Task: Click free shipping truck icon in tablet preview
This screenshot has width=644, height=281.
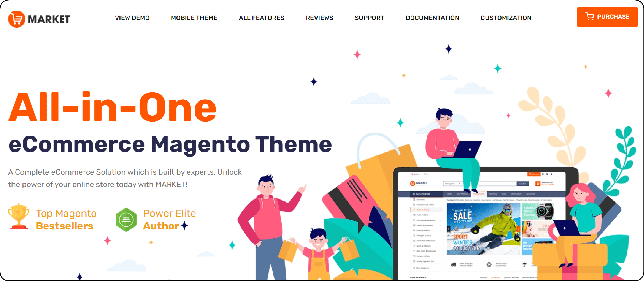Action: coord(454,264)
